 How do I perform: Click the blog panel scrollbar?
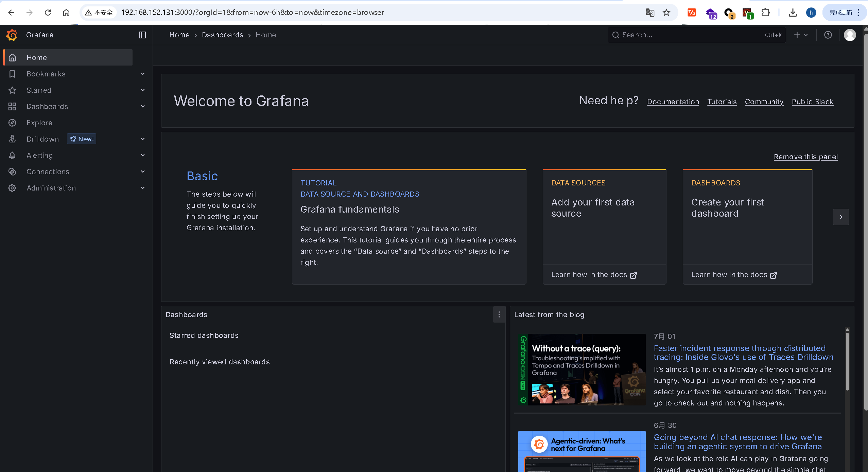847,361
